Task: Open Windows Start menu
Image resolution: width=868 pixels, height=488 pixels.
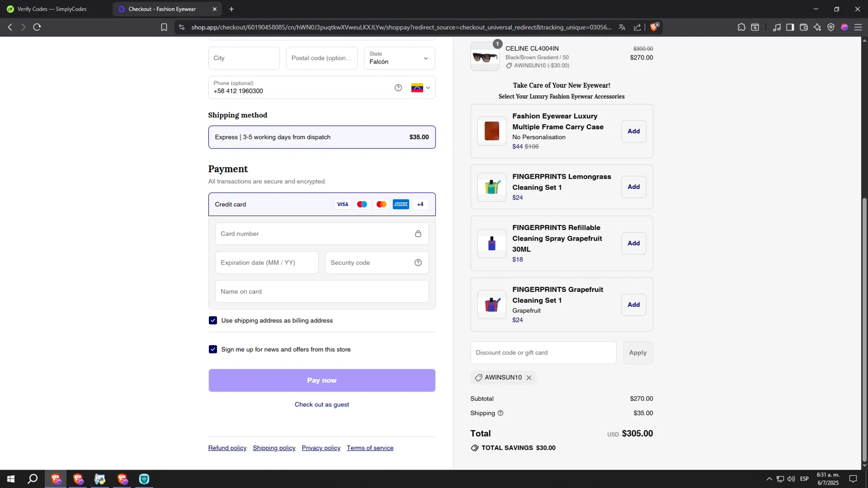Action: click(x=10, y=479)
